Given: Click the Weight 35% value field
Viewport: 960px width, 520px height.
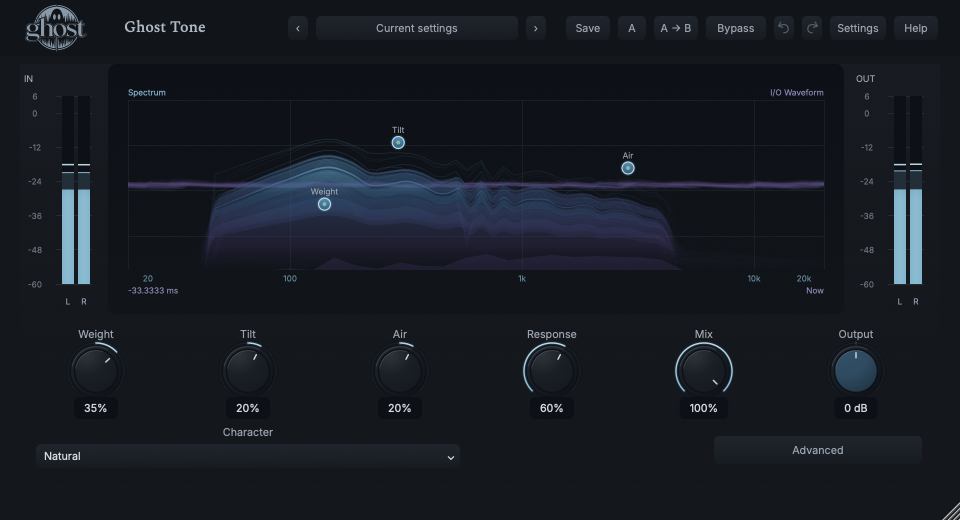Looking at the screenshot, I should [x=96, y=408].
